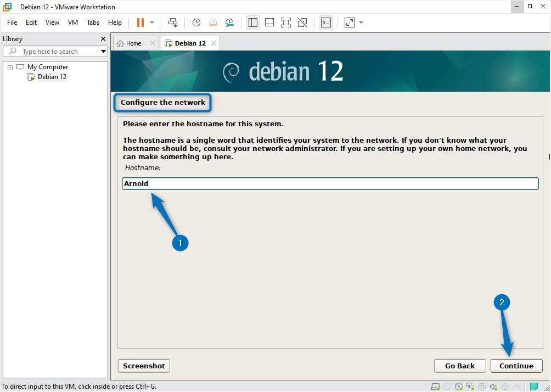Viewport: 551px width, 392px height.
Task: Toggle the Library panel visibility
Action: (253, 23)
